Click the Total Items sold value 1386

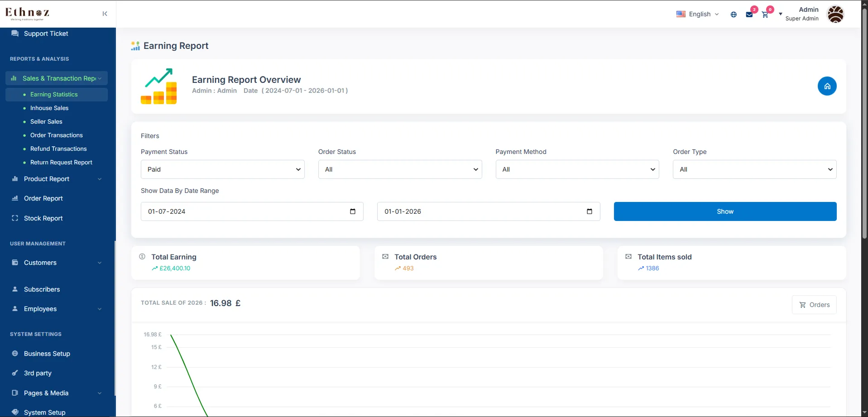[x=652, y=268]
